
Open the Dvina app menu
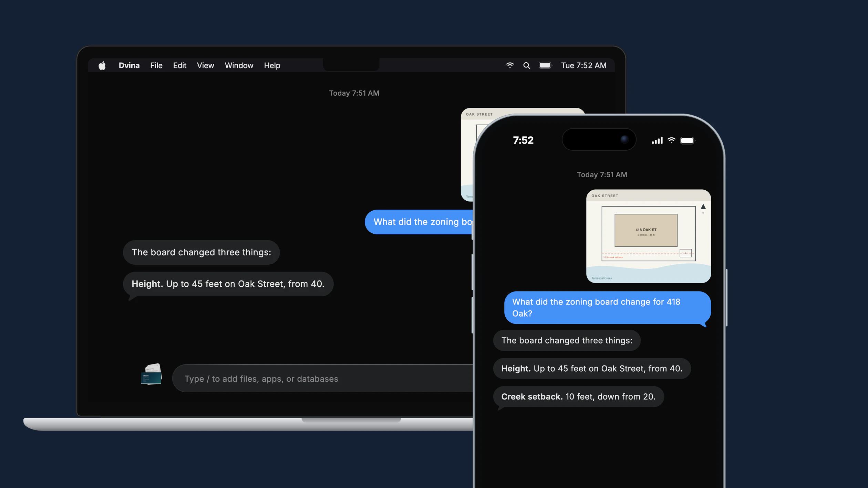(x=129, y=65)
